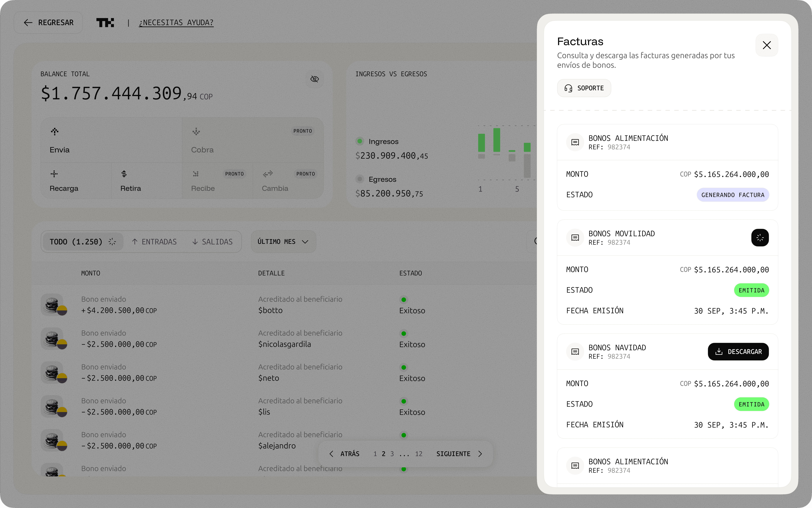Go back with the Regresar button
The height and width of the screenshot is (508, 812).
pyautogui.click(x=48, y=23)
